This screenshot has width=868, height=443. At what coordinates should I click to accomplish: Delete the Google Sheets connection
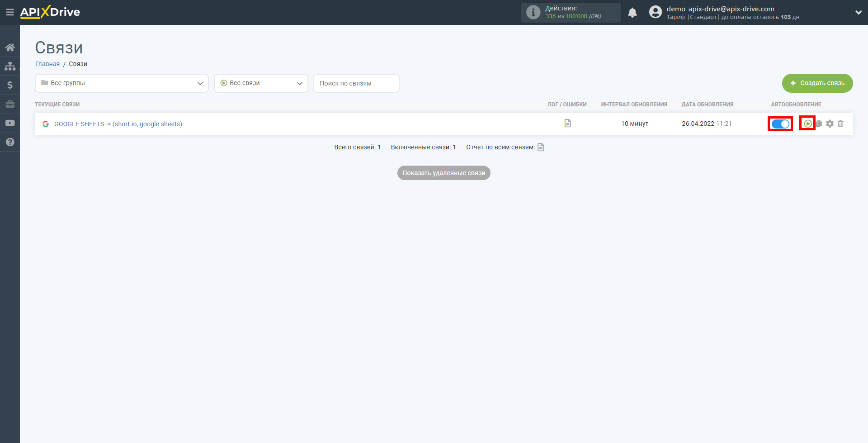(841, 124)
